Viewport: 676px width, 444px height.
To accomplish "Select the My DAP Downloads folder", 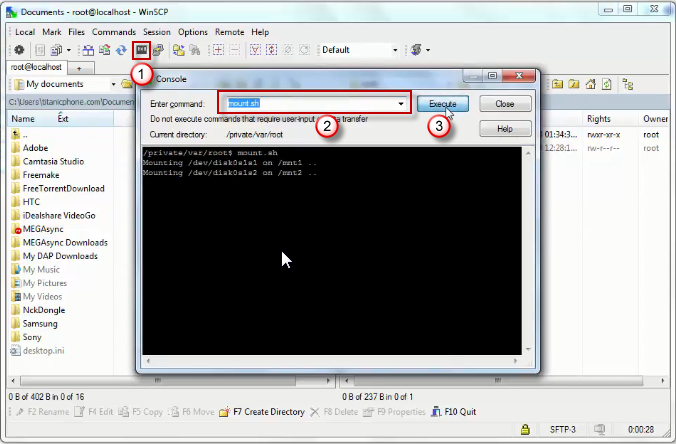I will (x=55, y=256).
